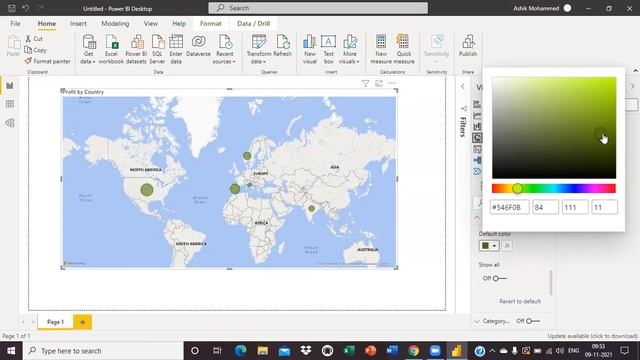Open the File menu
Image resolution: width=640 pixels, height=360 pixels.
[16, 24]
